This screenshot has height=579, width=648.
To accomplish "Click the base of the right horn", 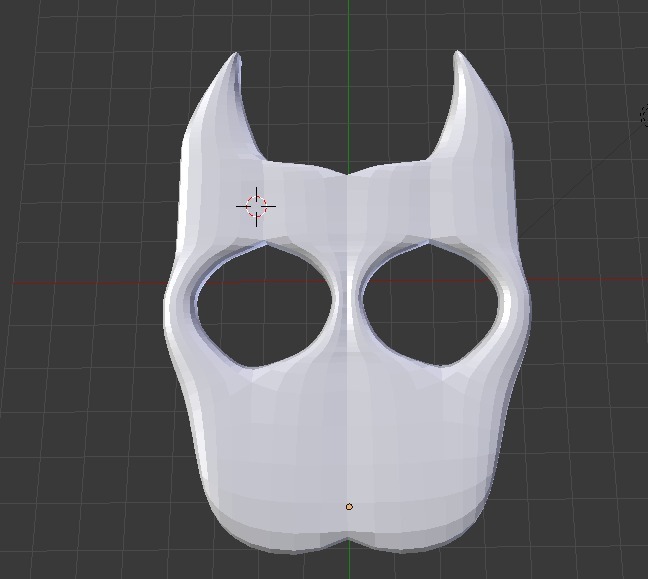I will (471, 151).
